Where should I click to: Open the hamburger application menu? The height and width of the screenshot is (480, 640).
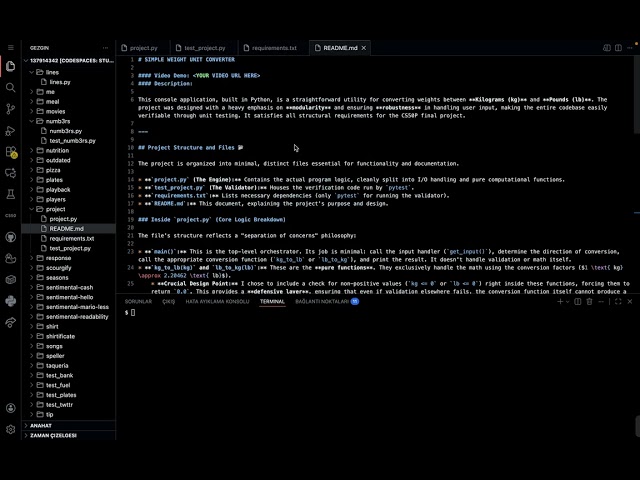click(11, 48)
